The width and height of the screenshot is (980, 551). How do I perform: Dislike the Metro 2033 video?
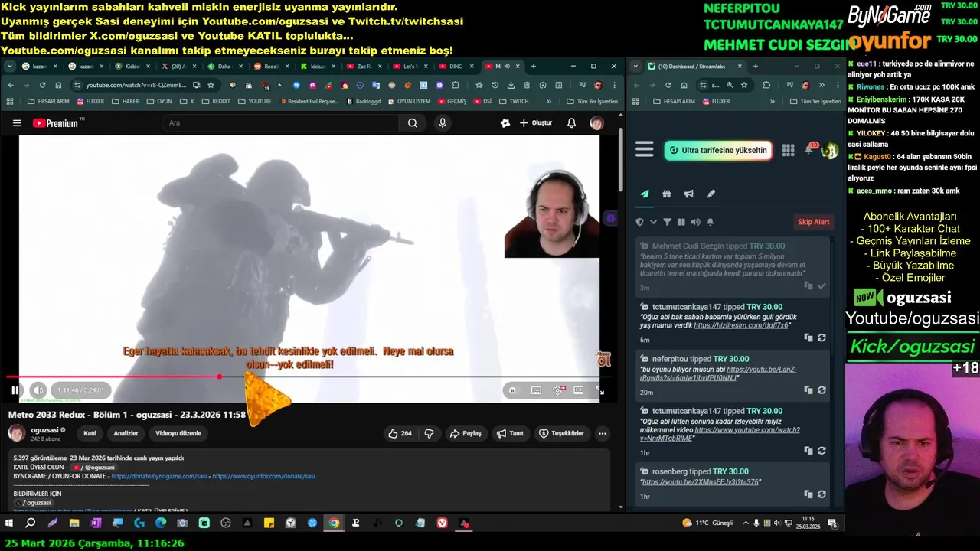430,433
